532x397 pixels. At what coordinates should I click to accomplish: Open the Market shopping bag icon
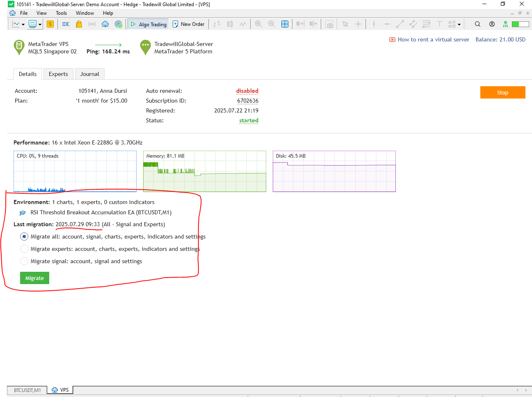tap(79, 24)
